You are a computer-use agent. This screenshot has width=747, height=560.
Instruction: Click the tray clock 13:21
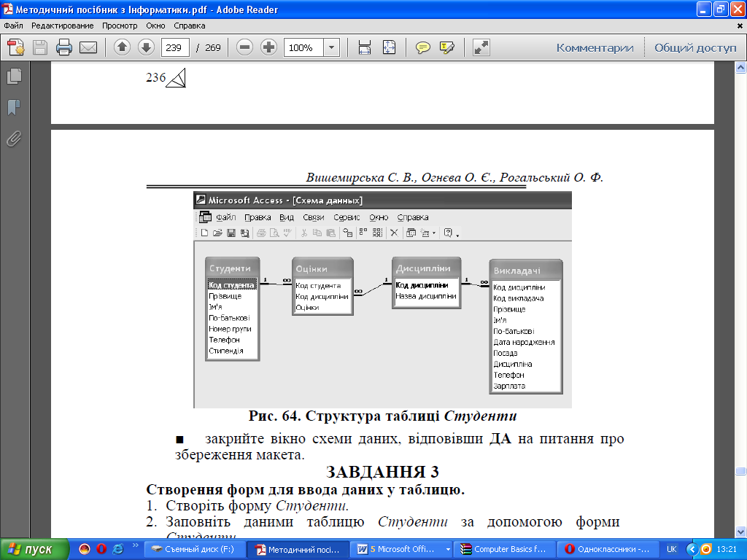pyautogui.click(x=727, y=549)
